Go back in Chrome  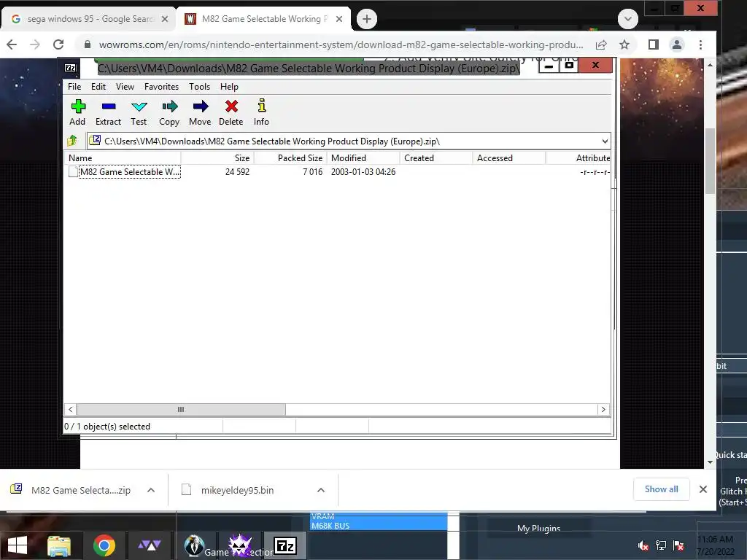pyautogui.click(x=12, y=44)
